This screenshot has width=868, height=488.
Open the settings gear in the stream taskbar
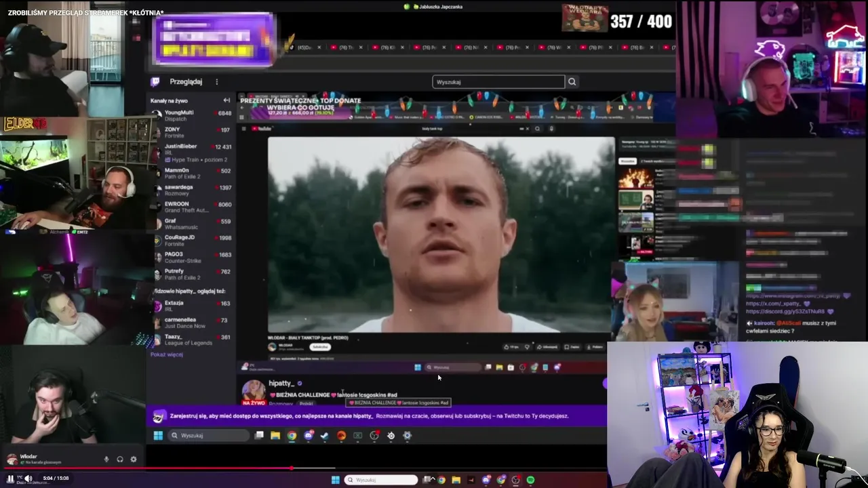coord(407,436)
